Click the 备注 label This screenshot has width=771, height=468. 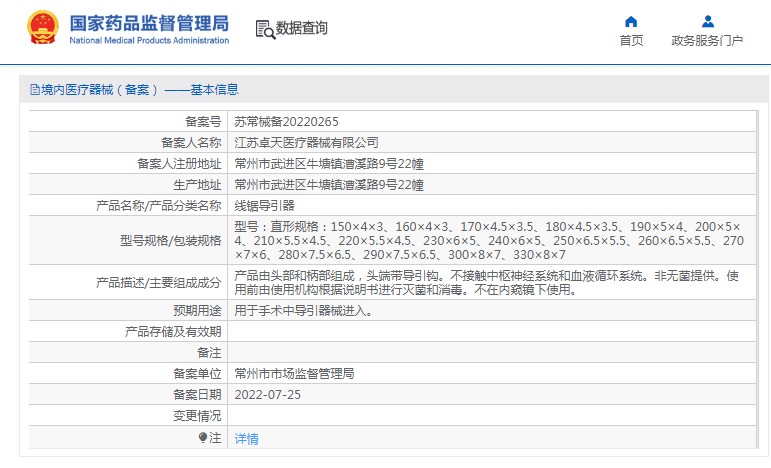[x=209, y=352]
